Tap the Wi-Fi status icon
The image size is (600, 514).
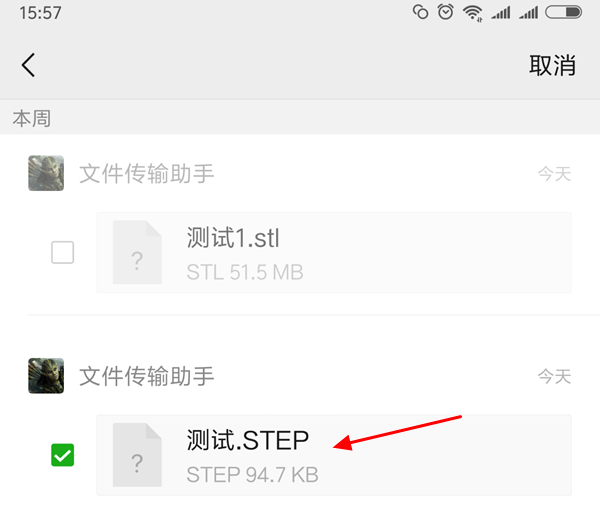473,13
